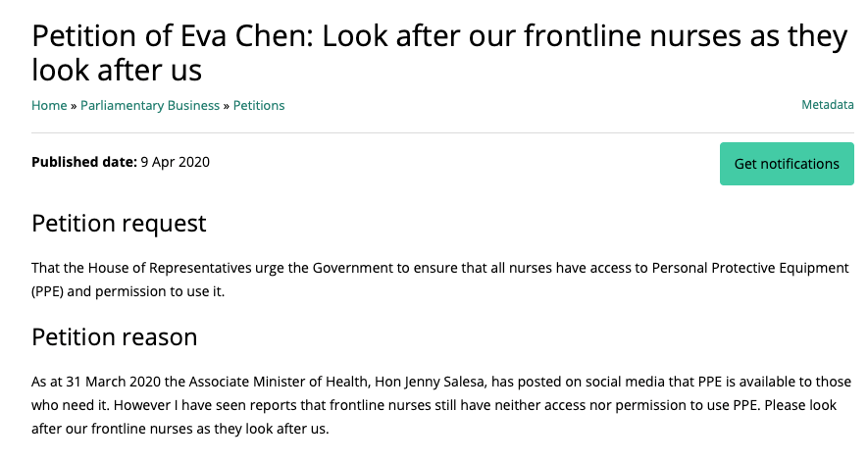Click the name Hon Jenny Salesa
Image resolution: width=868 pixels, height=463 pixels.
(431, 383)
